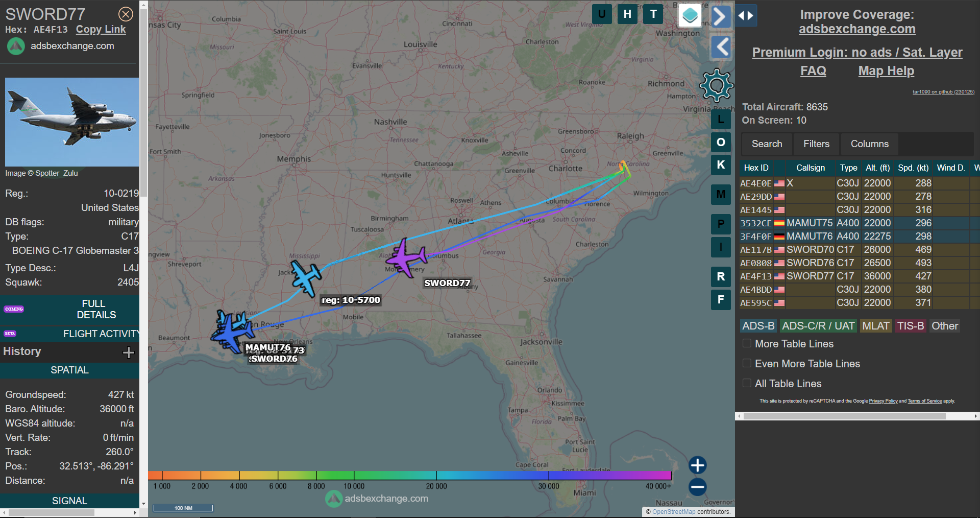The image size is (980, 518).
Task: Switch to the Columns tab
Action: coord(869,144)
